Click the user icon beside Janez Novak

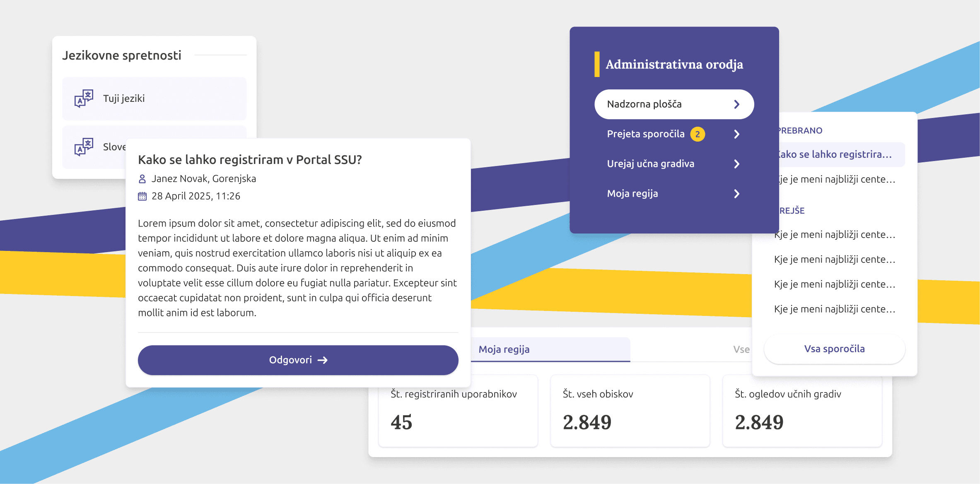[x=142, y=179]
